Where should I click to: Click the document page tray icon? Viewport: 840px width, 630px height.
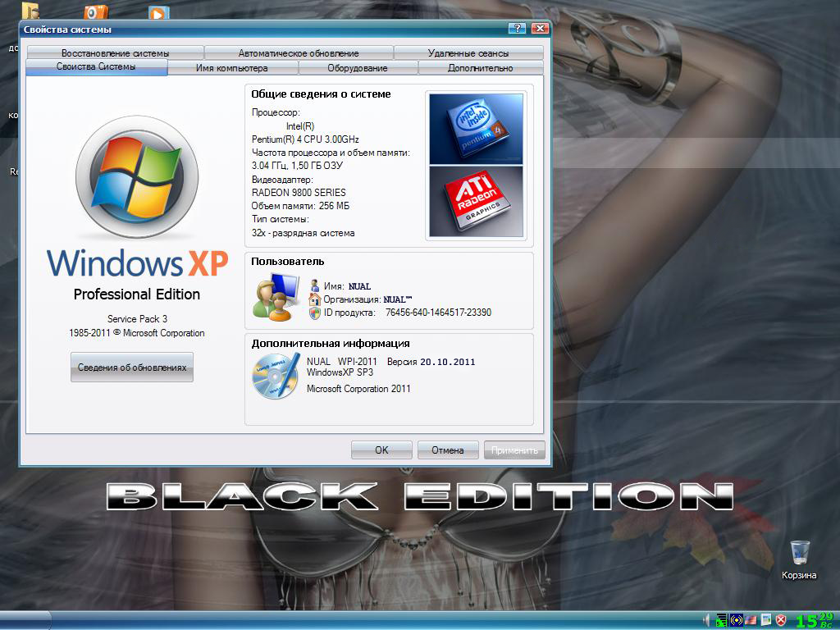coord(766,620)
